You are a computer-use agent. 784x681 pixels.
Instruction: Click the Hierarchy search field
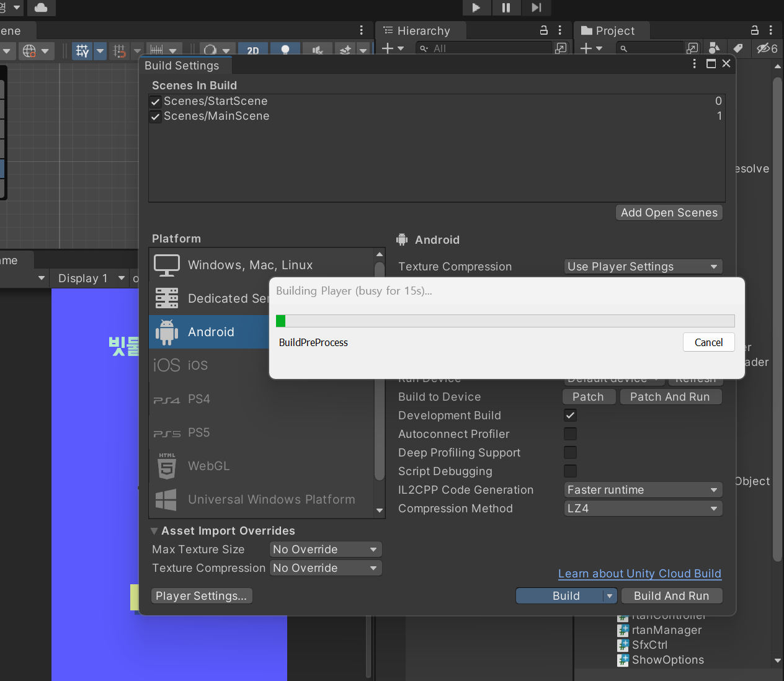pos(485,48)
